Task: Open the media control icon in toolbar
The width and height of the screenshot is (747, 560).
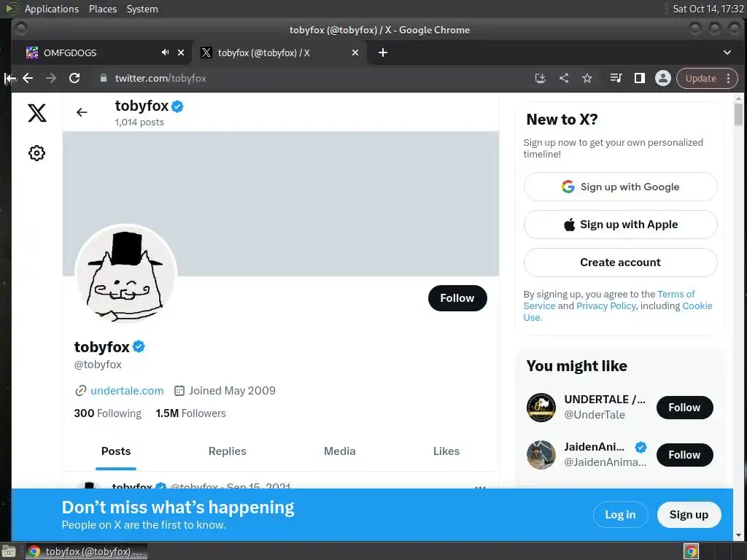Action: click(616, 78)
